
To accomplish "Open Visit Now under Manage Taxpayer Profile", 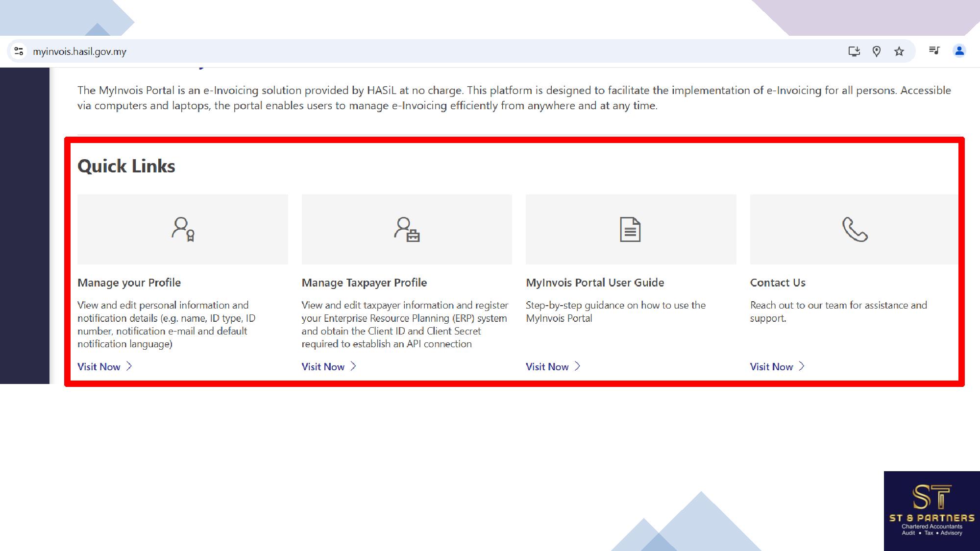I will 329,366.
